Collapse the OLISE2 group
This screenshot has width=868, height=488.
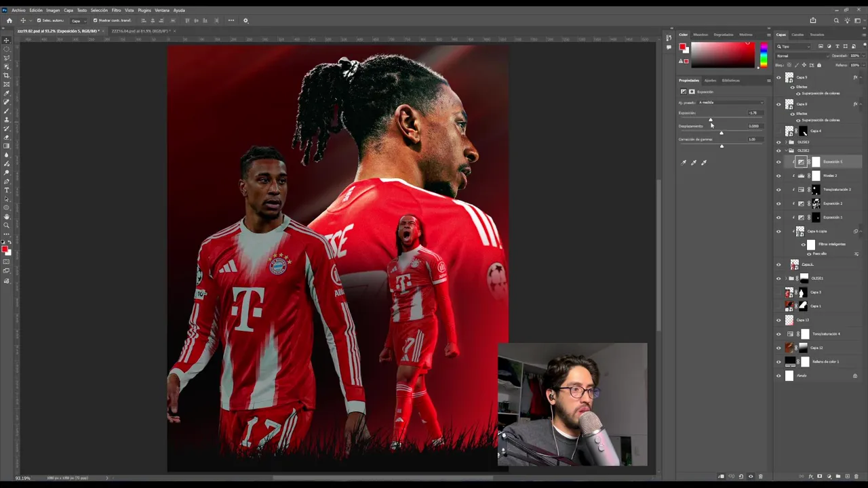(x=786, y=150)
